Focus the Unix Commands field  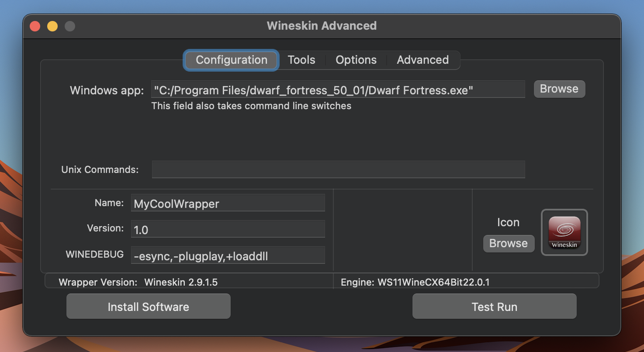point(338,169)
